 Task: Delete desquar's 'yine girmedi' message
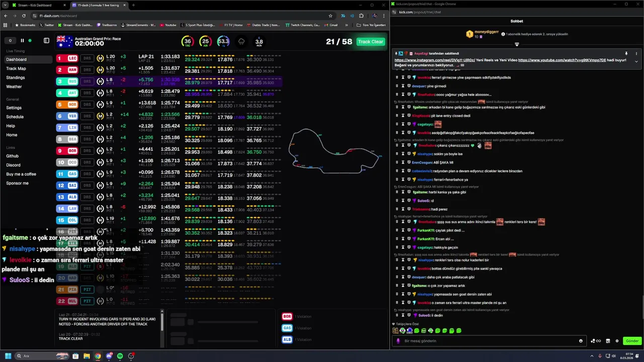(x=396, y=86)
